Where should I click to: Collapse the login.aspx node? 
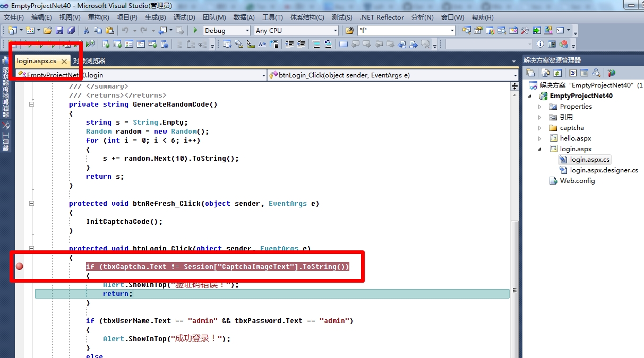tap(540, 149)
